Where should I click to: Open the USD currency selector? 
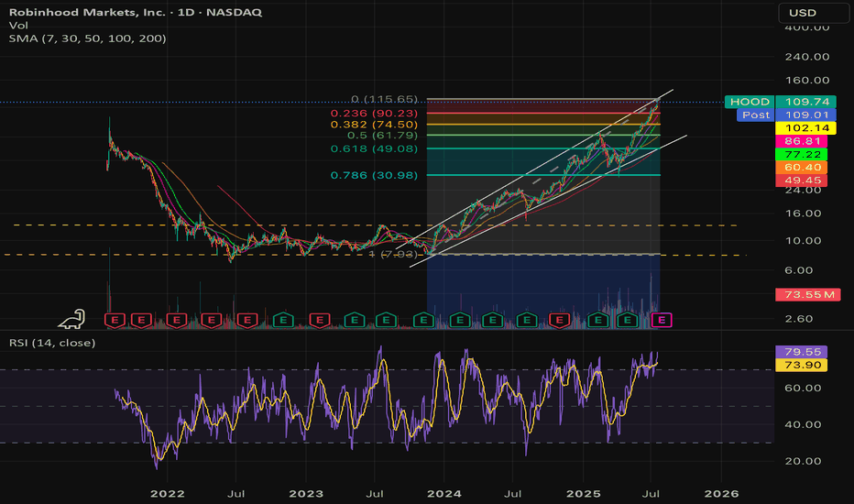pos(813,13)
